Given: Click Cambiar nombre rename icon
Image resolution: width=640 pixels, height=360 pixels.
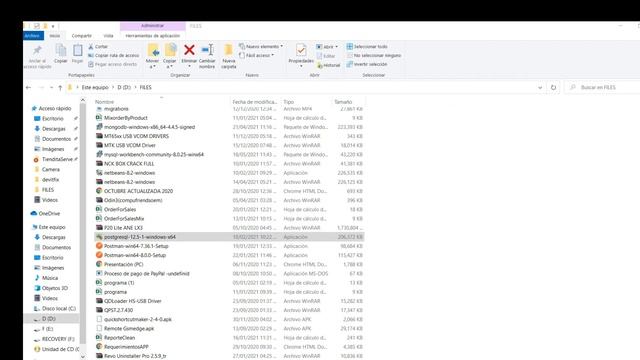Looking at the screenshot, I should pos(207,50).
